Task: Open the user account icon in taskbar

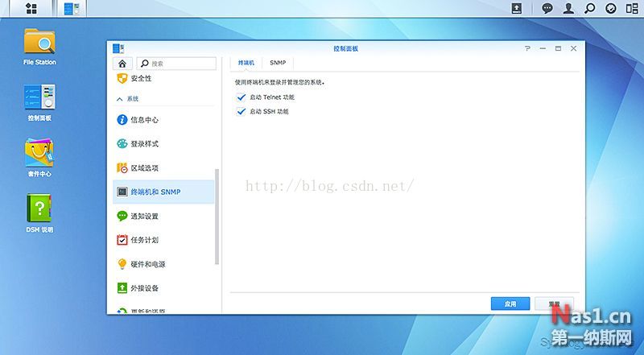Action: point(569,9)
